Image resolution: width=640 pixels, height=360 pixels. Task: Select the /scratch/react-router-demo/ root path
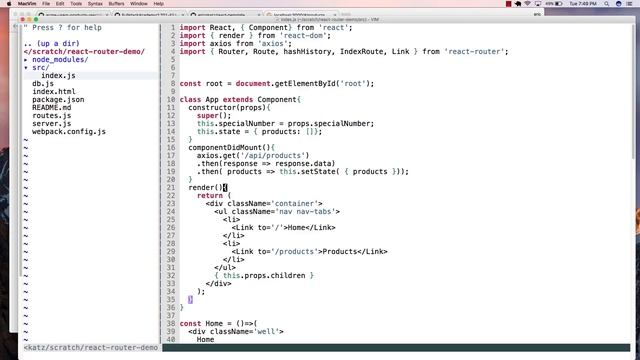(x=84, y=52)
